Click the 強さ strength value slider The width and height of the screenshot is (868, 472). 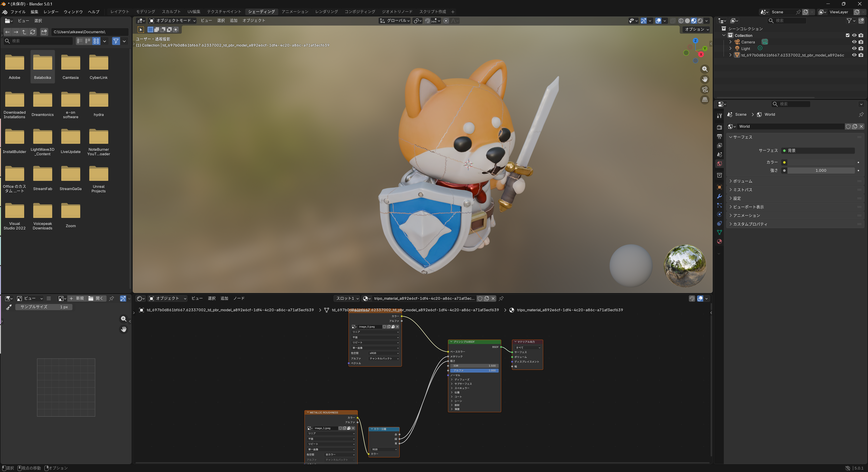(x=821, y=170)
